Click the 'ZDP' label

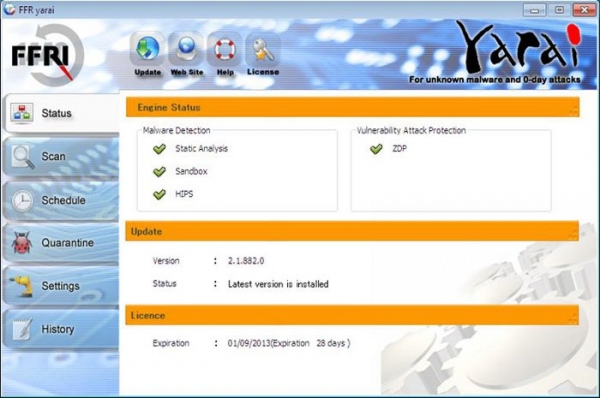click(399, 148)
